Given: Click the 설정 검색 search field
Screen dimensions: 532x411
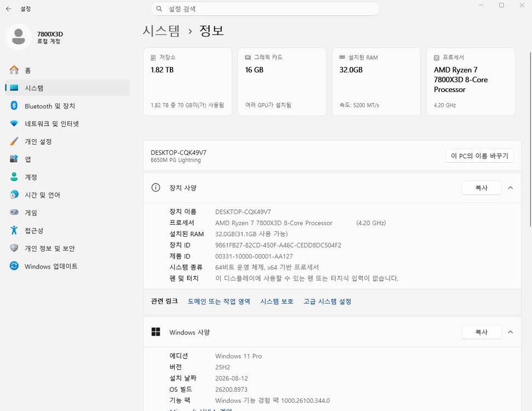Looking at the screenshot, I should tap(265, 9).
